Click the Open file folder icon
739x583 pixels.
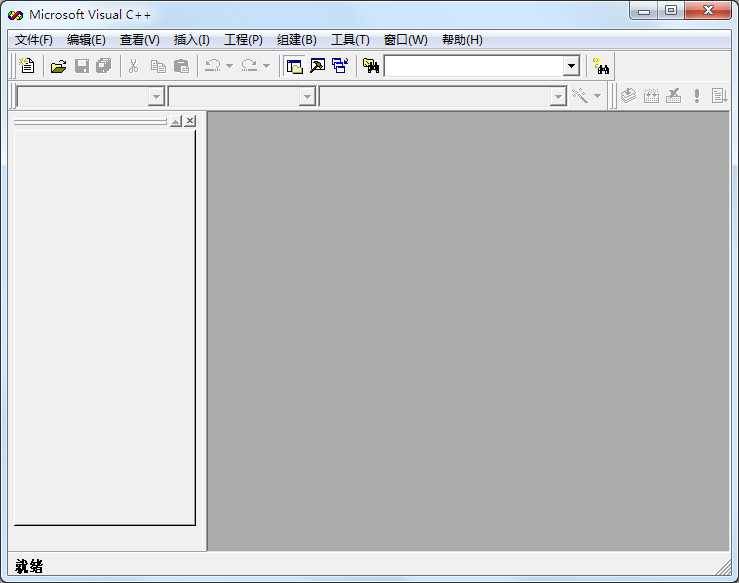pyautogui.click(x=58, y=66)
